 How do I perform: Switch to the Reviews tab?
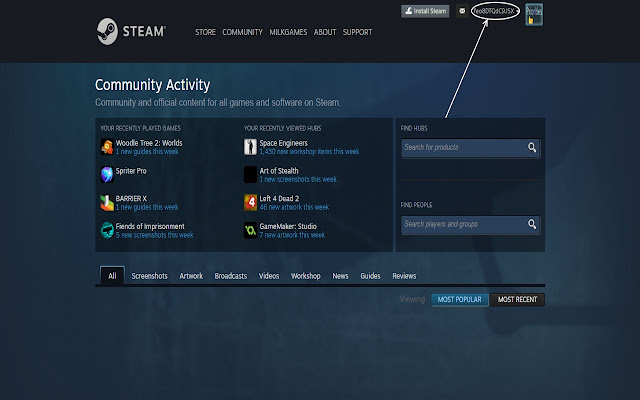click(x=404, y=276)
